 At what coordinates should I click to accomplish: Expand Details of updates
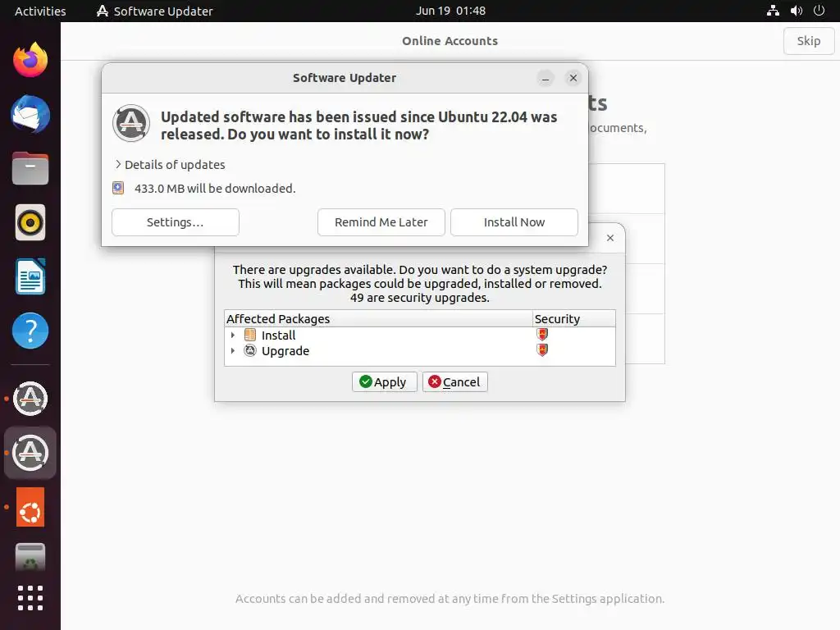[x=170, y=164]
